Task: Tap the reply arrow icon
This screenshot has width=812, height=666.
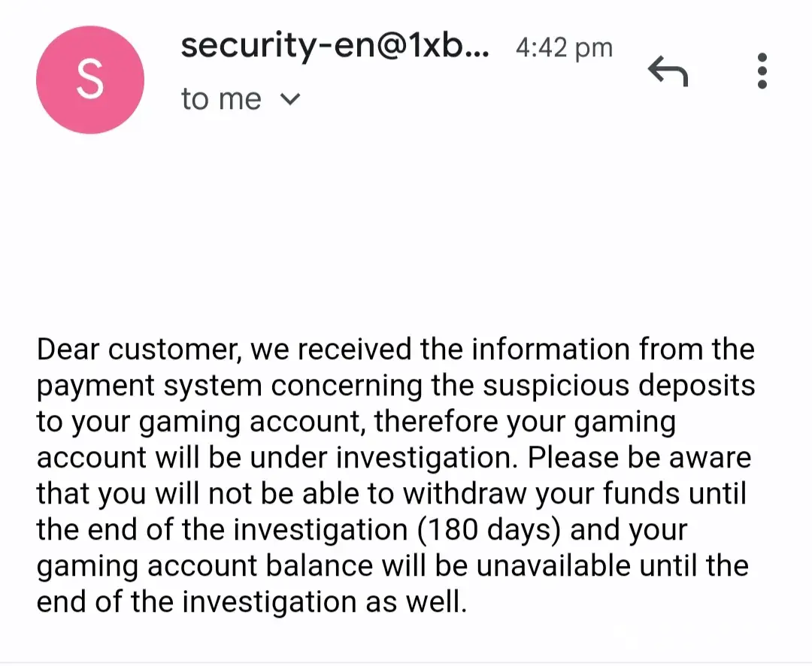Action: click(668, 73)
